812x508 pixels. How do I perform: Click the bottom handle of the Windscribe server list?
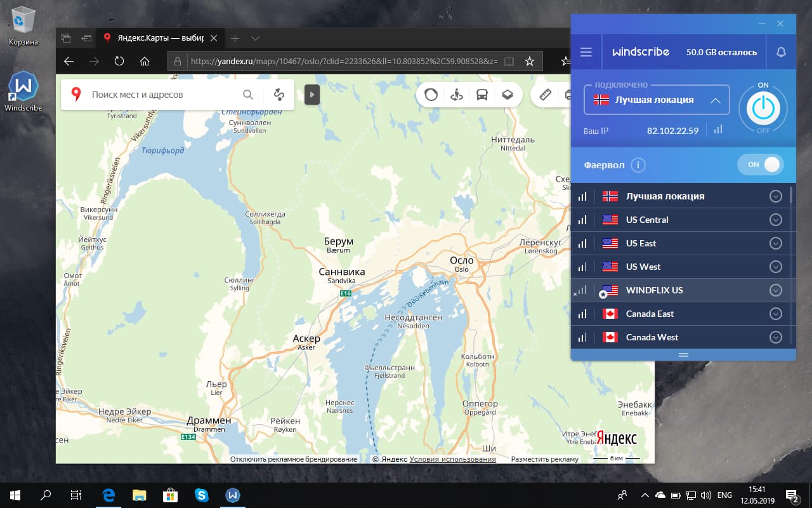coord(683,354)
